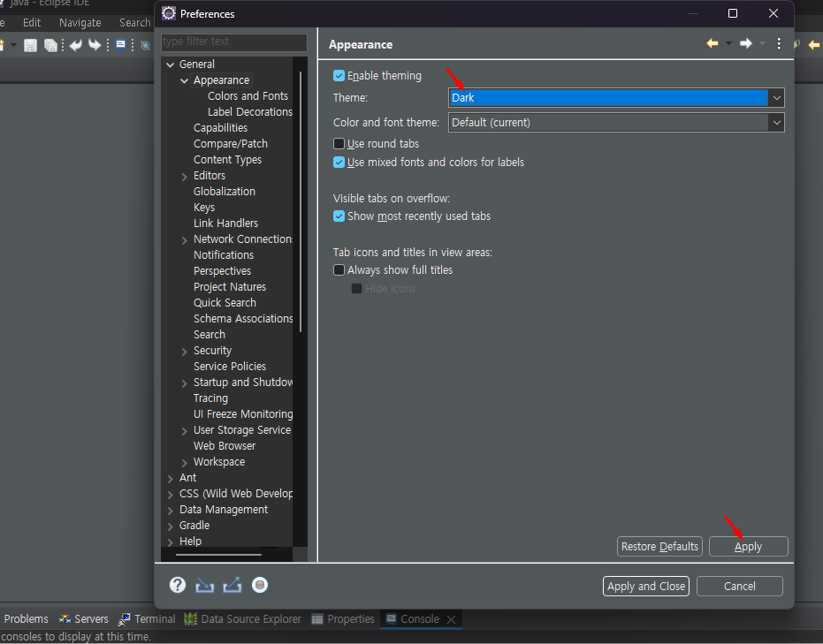This screenshot has height=644, width=823.
Task: Enable Always show full titles checkbox
Action: coord(339,270)
